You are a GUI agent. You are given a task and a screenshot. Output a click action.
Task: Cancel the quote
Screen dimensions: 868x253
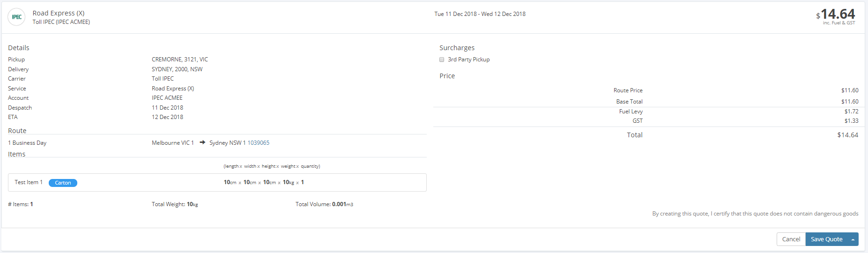tap(791, 239)
